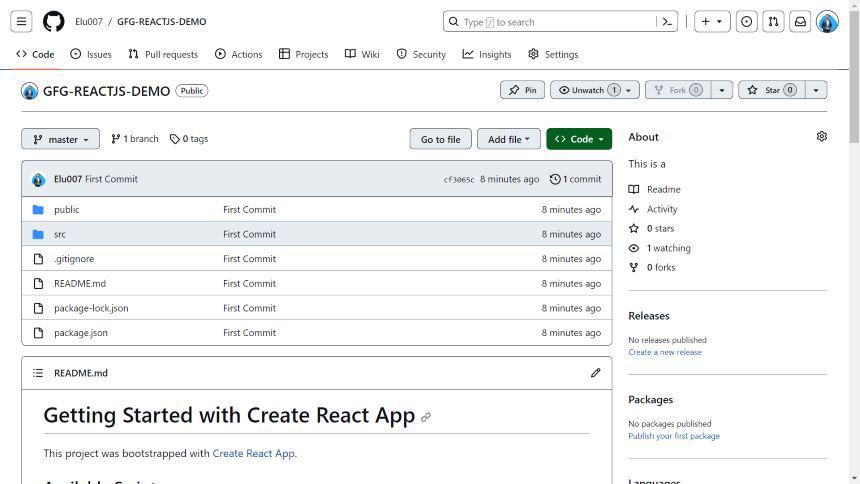The height and width of the screenshot is (484, 860).
Task: Open the hamburger navigation menu
Action: click(22, 21)
